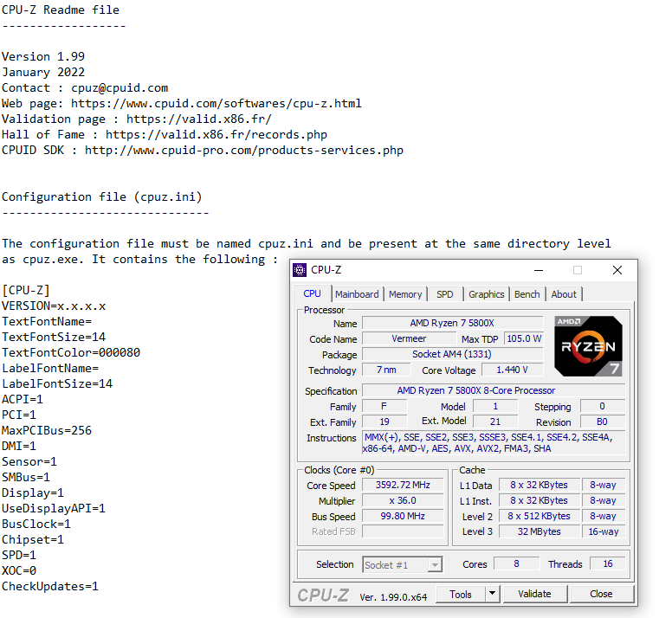The width and height of the screenshot is (672, 618).
Task: Click the UseDisplayAPI=1 line in readme
Action: pos(54,508)
